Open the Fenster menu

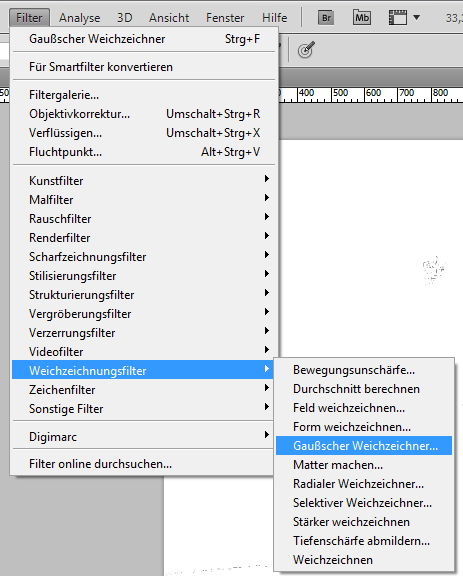coord(225,18)
